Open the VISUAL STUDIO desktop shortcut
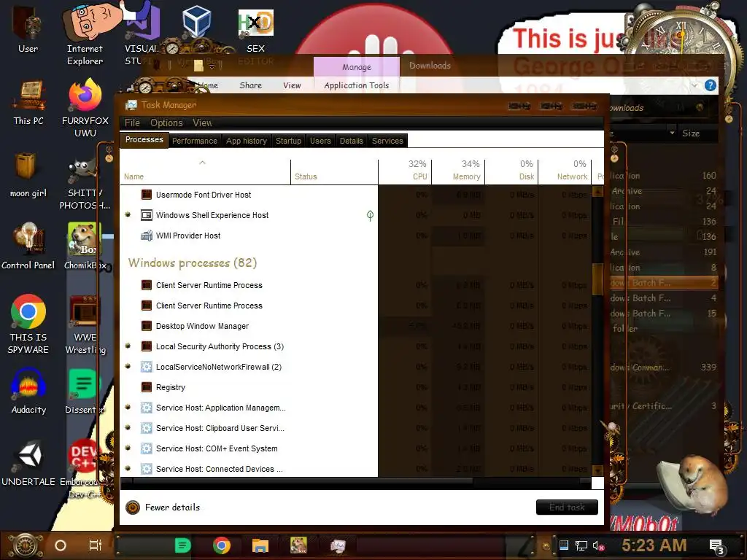This screenshot has width=747, height=560. 142,36
